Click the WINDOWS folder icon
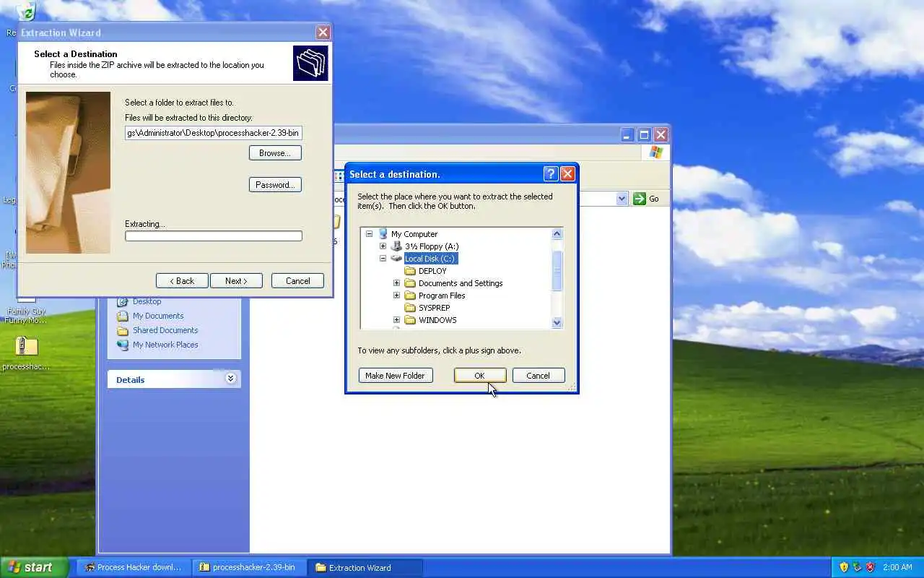This screenshot has height=578, width=924. point(410,320)
